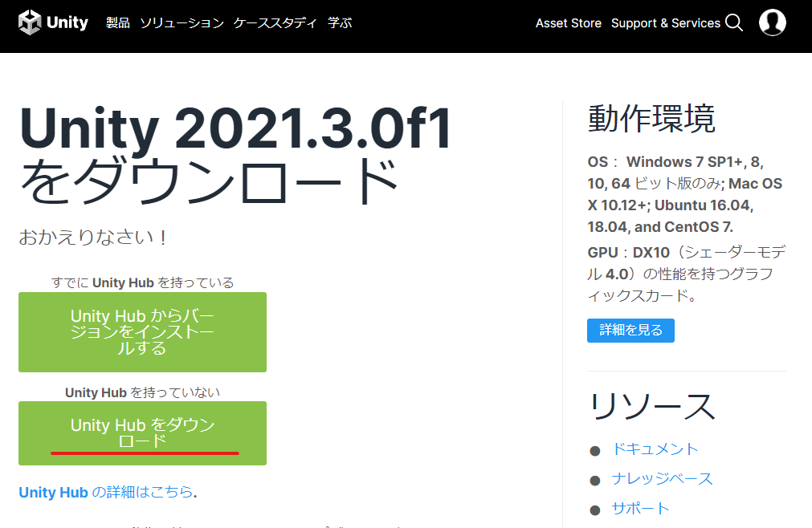
Task: Click the 詳細を見る button under 動作環境
Action: [x=630, y=330]
